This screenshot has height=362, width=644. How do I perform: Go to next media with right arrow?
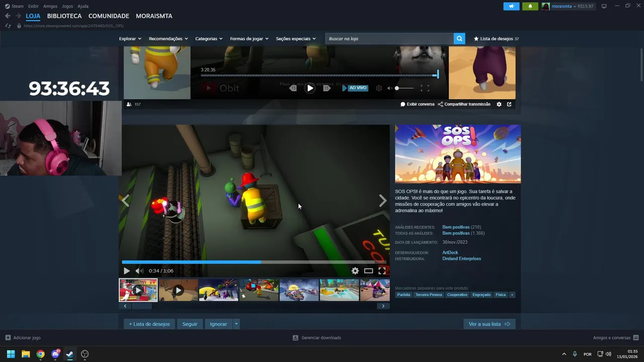click(382, 201)
